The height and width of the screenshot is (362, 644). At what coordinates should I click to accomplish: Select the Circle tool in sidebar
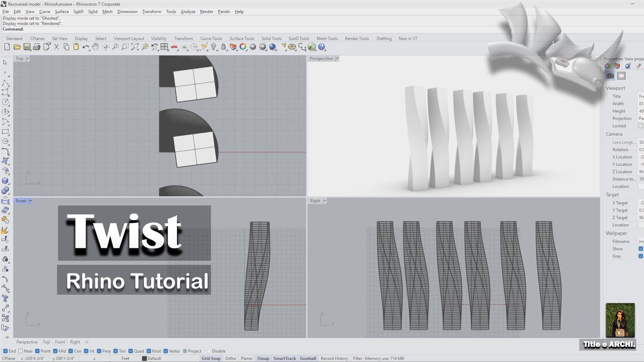(5, 102)
